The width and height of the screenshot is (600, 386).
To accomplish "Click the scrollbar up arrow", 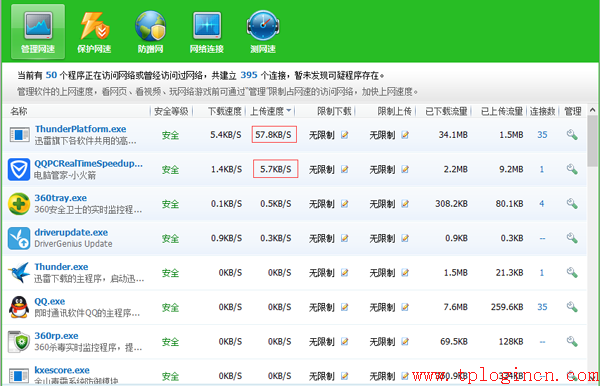I will [593, 110].
